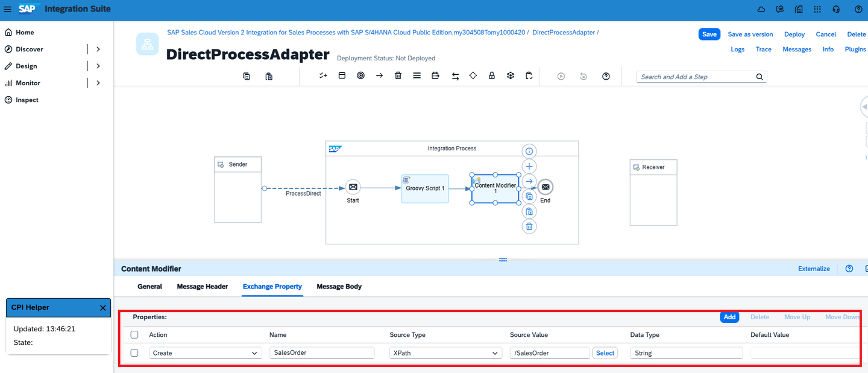Select the Validator clipboard palette icon
This screenshot has height=373, width=868.
click(529, 75)
